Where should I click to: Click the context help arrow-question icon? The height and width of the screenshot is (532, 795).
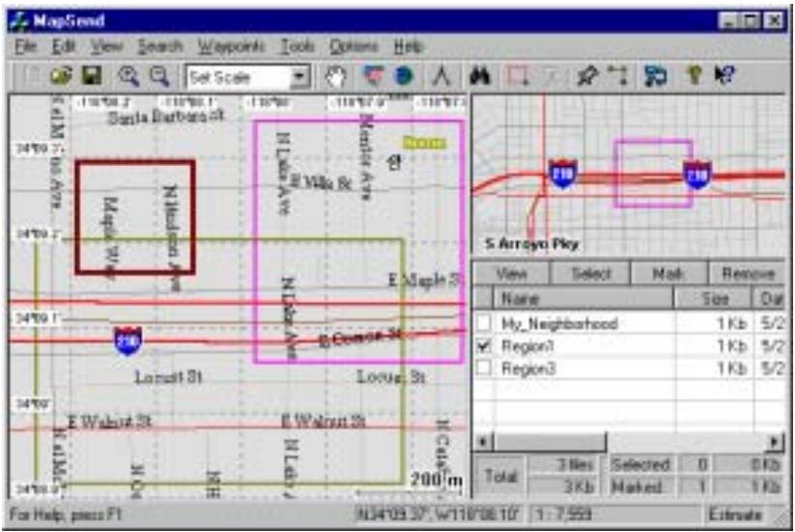pyautogui.click(x=724, y=76)
